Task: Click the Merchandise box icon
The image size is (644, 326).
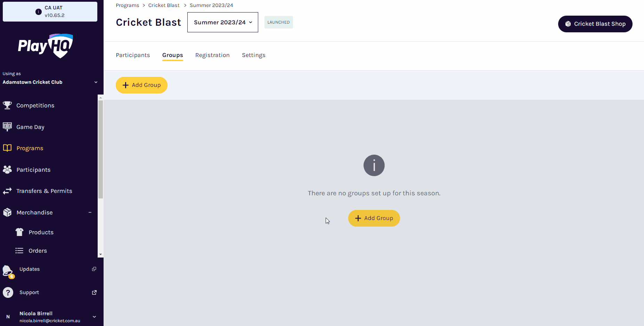Action: point(7,212)
